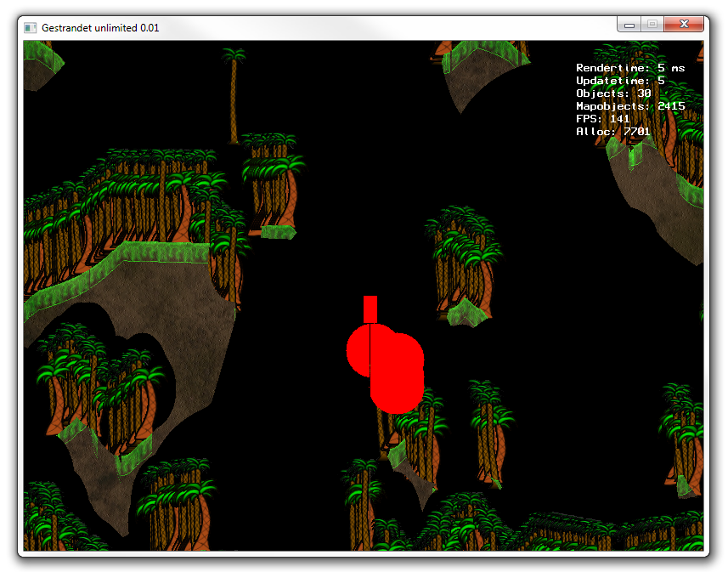Screen dimensions: 728x572
Task: Click the Objects: 30 counter
Action: 613,93
